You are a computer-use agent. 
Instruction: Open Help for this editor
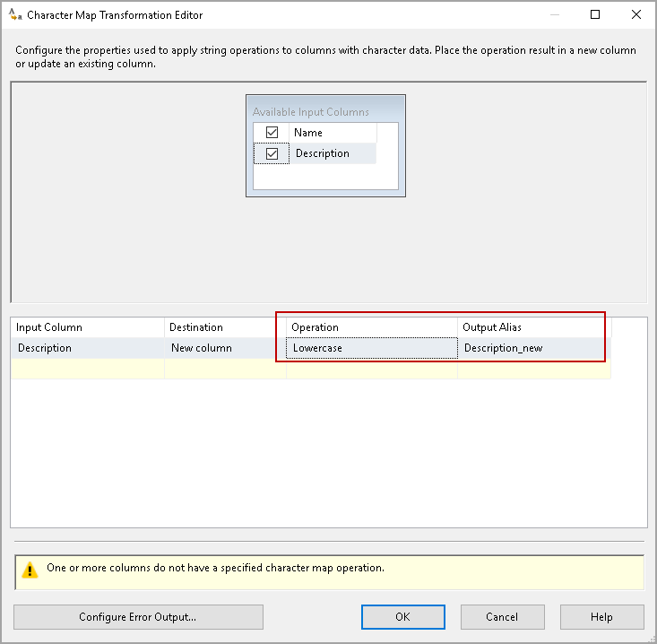[601, 617]
